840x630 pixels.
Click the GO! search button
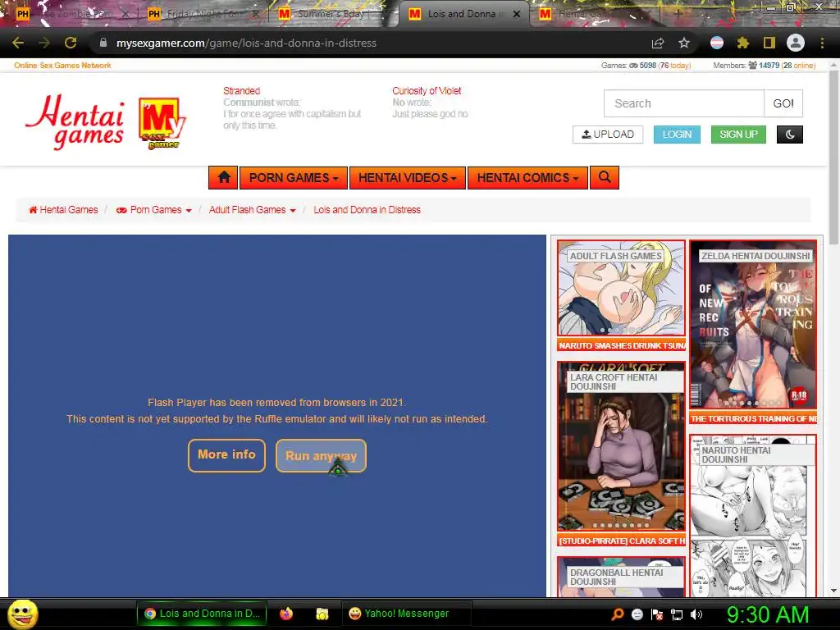pos(783,103)
